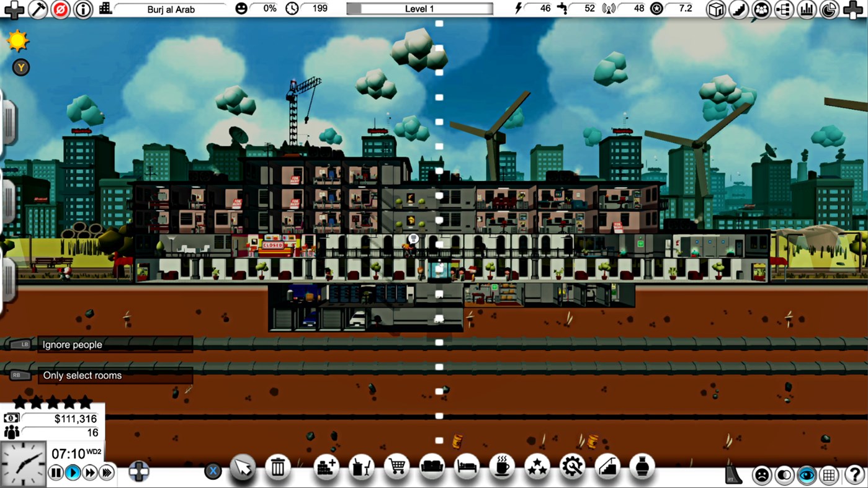This screenshot has width=868, height=488.
Task: Click the red crossed-circle icon
Action: (60, 9)
